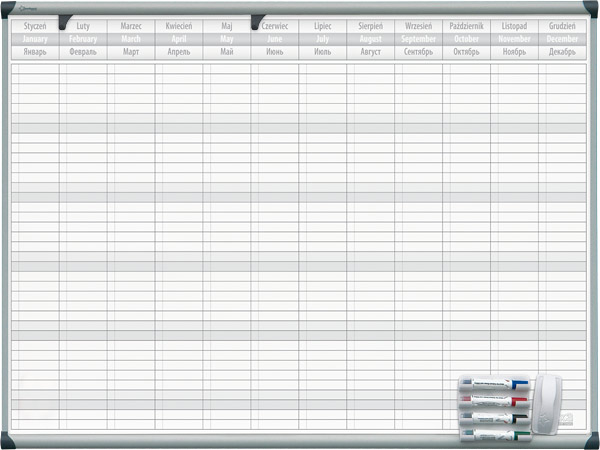Click the "Lipiec" month label
600x450 pixels.
[323, 26]
